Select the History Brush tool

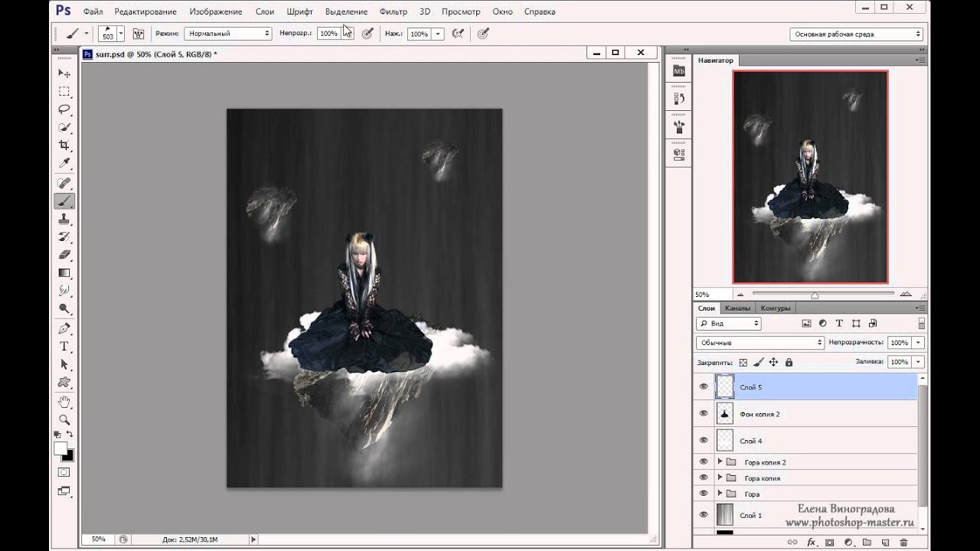click(x=64, y=237)
